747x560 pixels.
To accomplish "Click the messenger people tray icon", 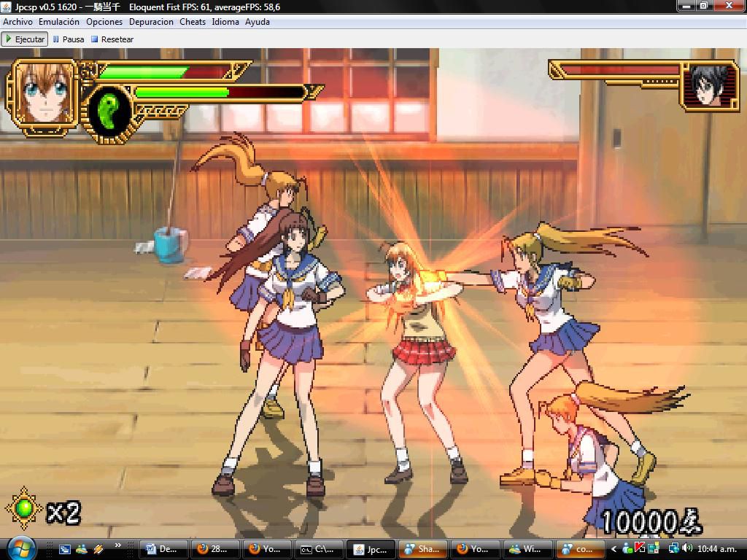I will click(628, 549).
